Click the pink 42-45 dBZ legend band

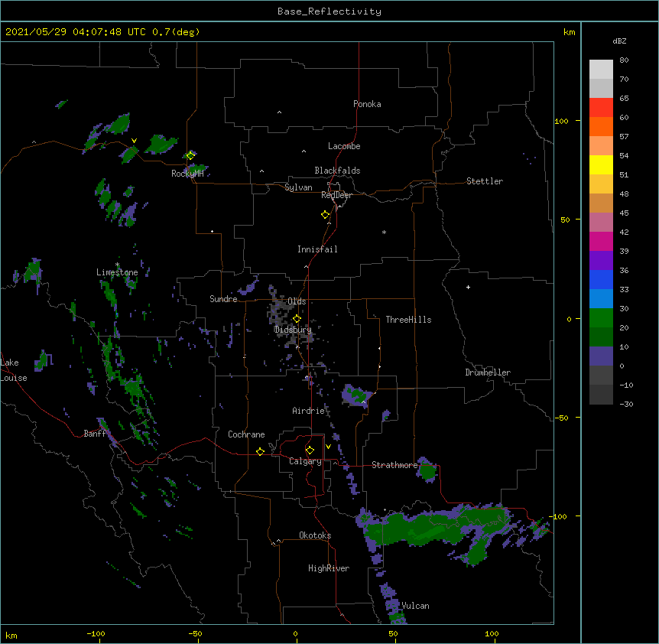(x=601, y=223)
